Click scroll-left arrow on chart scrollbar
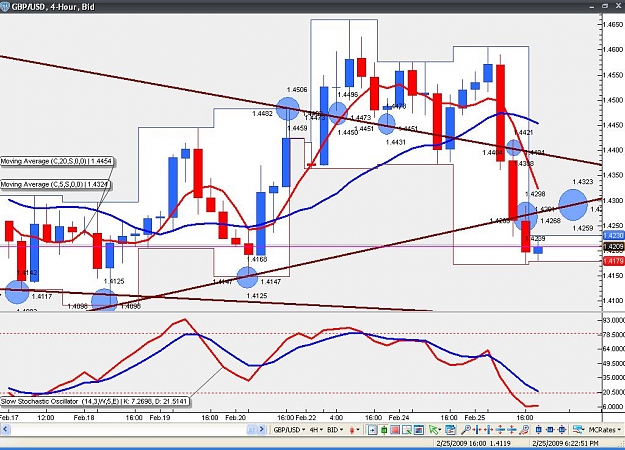 point(5,430)
